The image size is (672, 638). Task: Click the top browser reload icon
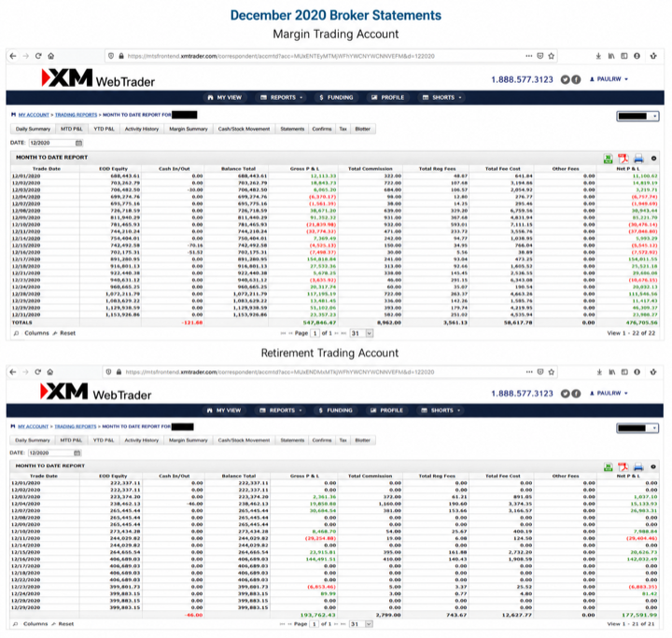pyautogui.click(x=38, y=56)
